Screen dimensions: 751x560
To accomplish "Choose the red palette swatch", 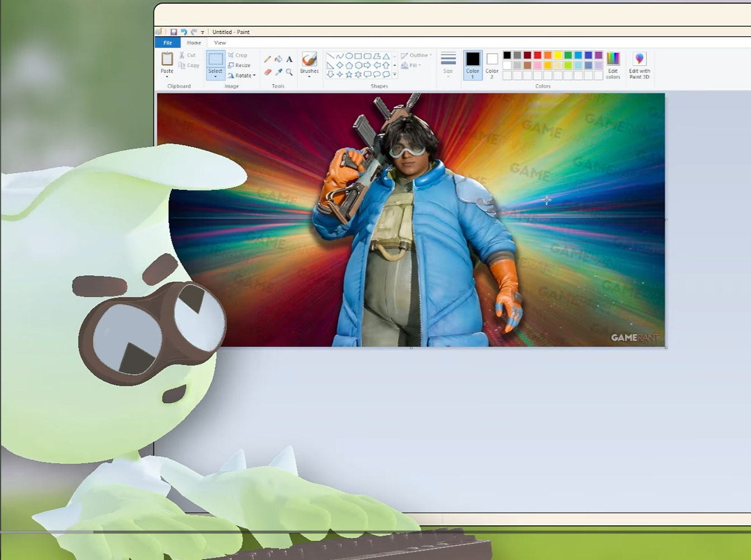I will click(x=538, y=55).
